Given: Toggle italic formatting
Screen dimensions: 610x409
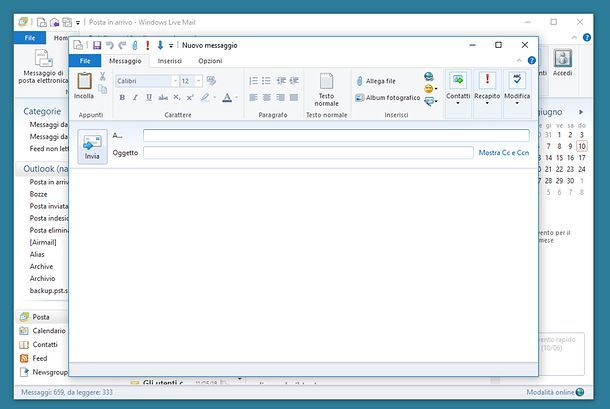Looking at the screenshot, I should [x=135, y=97].
